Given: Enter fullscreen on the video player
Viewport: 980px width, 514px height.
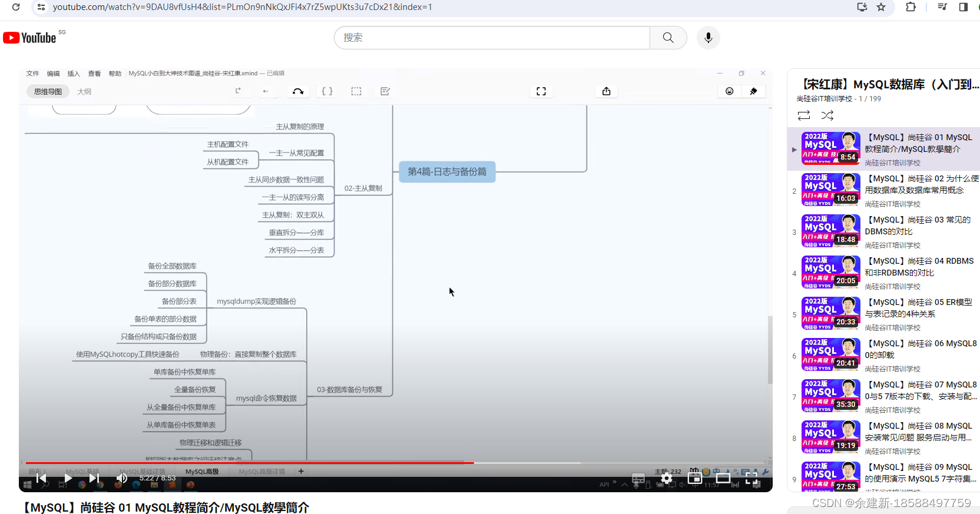Looking at the screenshot, I should 751,478.
